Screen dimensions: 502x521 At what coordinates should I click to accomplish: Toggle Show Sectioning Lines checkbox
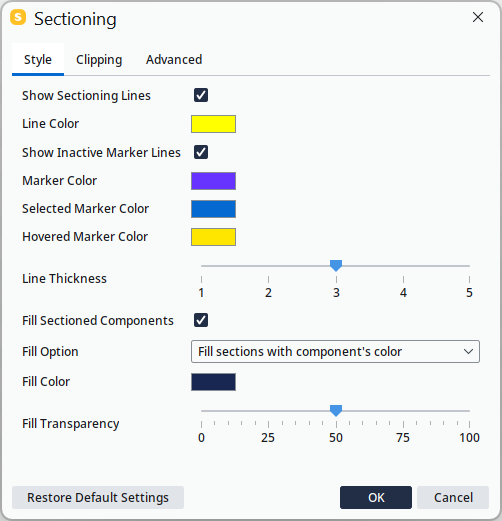[x=201, y=95]
